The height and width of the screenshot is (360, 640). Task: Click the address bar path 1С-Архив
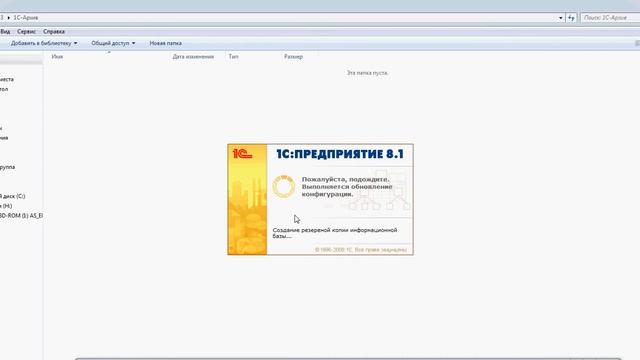coord(26,18)
